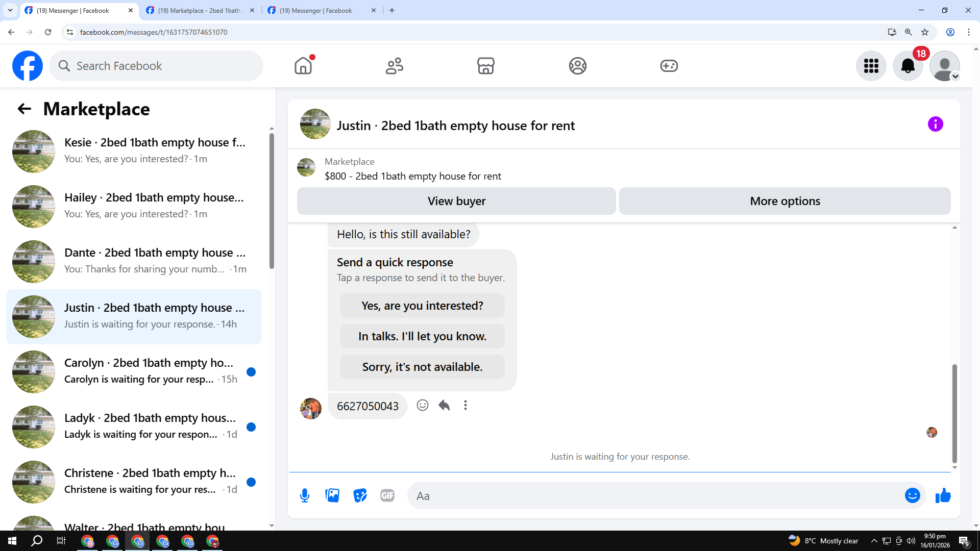This screenshot has height=551, width=980.
Task: Open the Gaming icon in top bar
Action: pyautogui.click(x=669, y=66)
